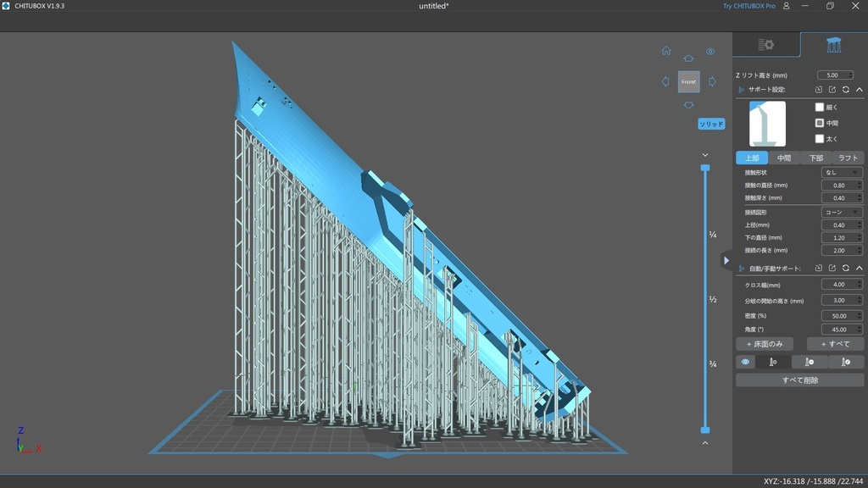Check the 細く support size option
The image size is (868, 488).
(x=820, y=107)
